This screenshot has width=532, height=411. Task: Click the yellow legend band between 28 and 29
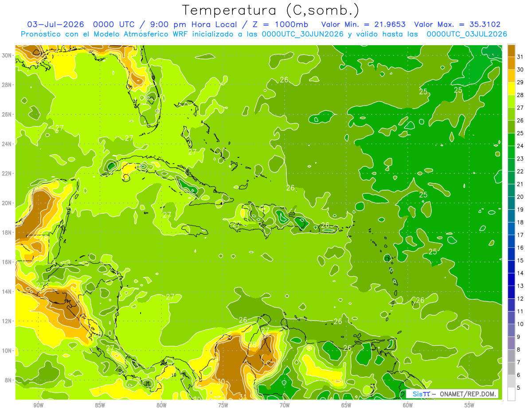coord(511,89)
